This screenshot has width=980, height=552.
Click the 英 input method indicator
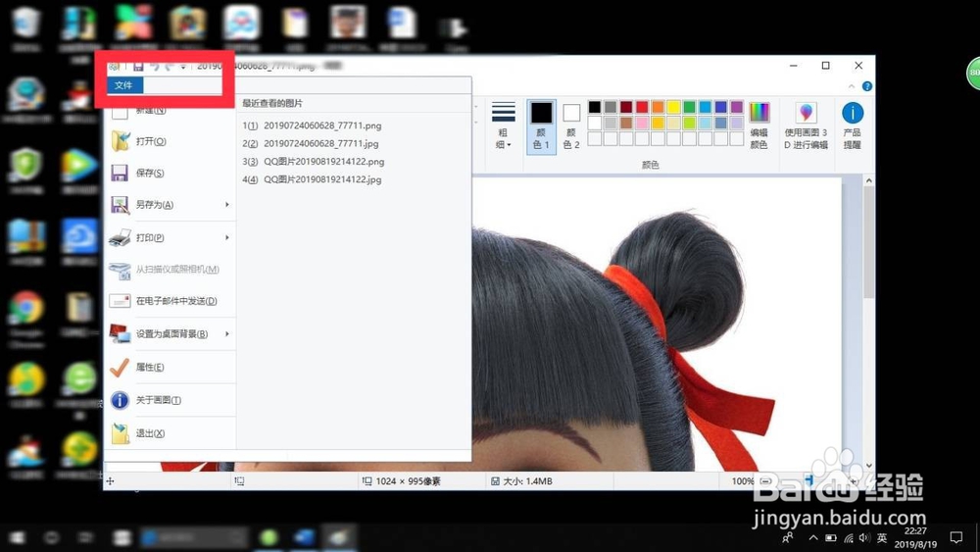pos(882,537)
